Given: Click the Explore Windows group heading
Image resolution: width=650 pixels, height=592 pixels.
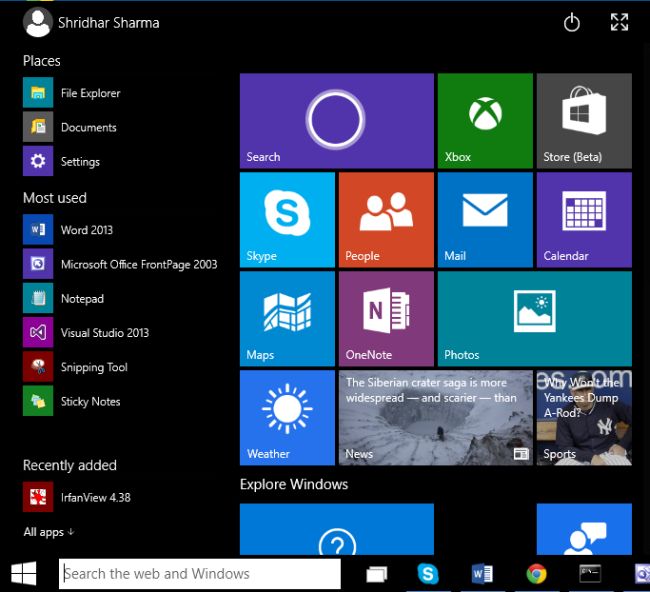Looking at the screenshot, I should click(294, 484).
